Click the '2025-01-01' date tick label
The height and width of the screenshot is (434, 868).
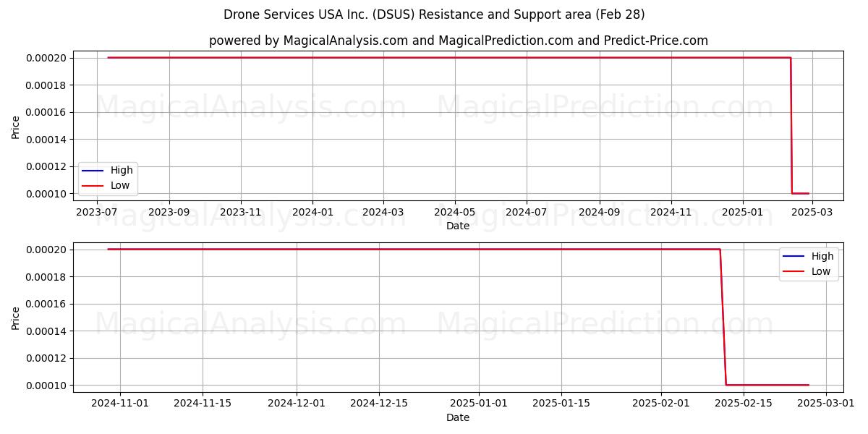click(x=479, y=404)
